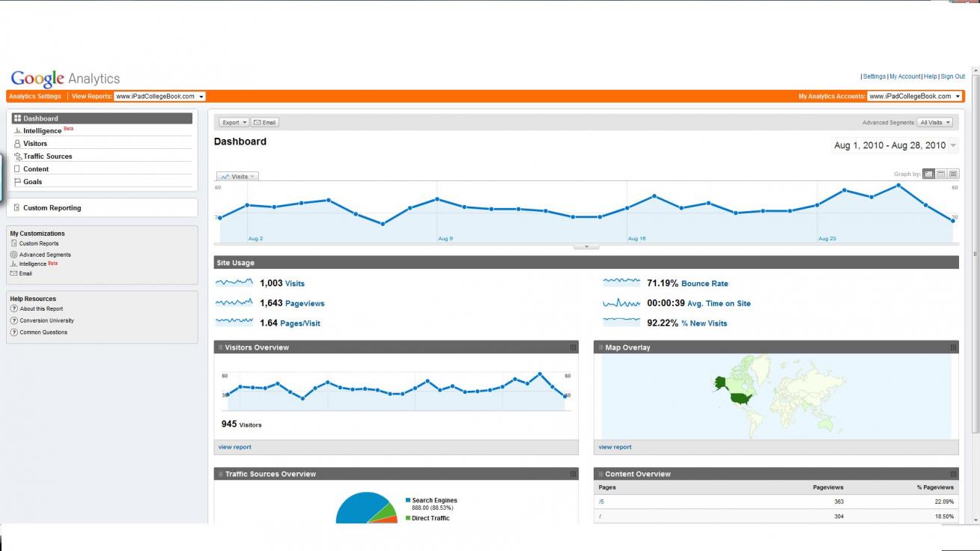
Task: Open the Dashboard menu item
Action: (102, 118)
